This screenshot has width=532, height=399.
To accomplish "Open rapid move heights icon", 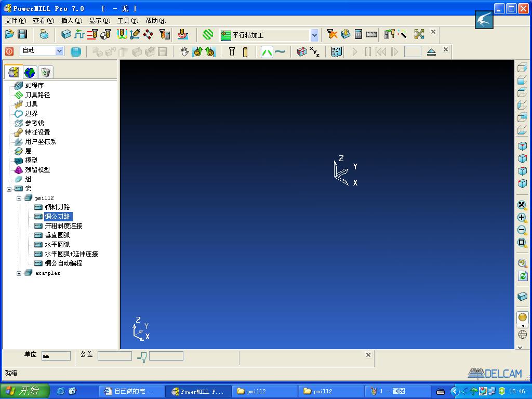I will pos(92,34).
